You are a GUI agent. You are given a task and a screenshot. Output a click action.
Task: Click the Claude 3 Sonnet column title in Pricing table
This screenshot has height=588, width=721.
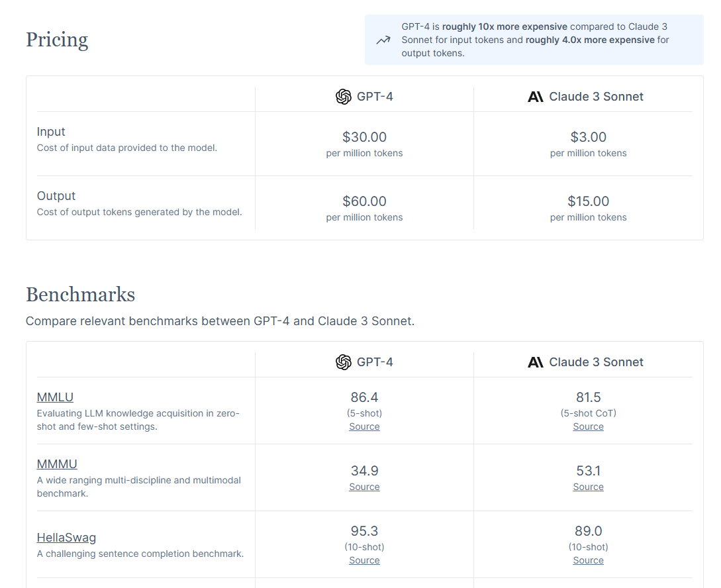[596, 97]
